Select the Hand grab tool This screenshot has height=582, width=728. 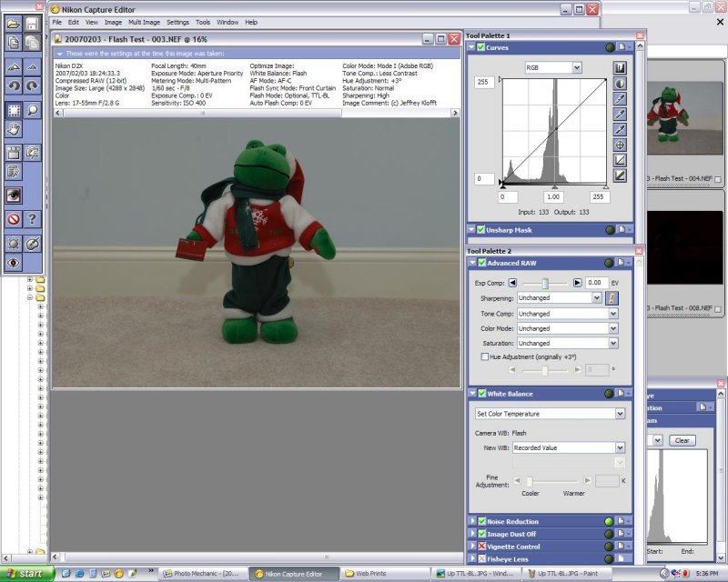pos(14,129)
